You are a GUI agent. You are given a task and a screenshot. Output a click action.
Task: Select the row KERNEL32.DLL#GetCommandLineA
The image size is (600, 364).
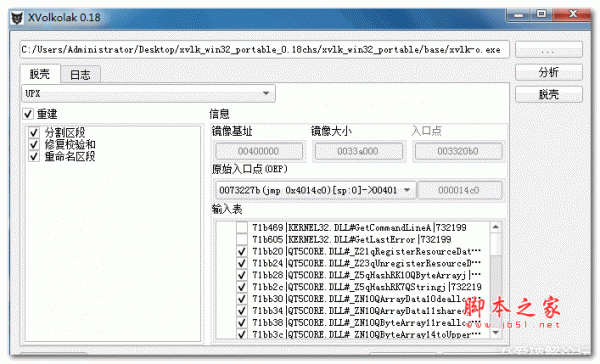(x=359, y=228)
